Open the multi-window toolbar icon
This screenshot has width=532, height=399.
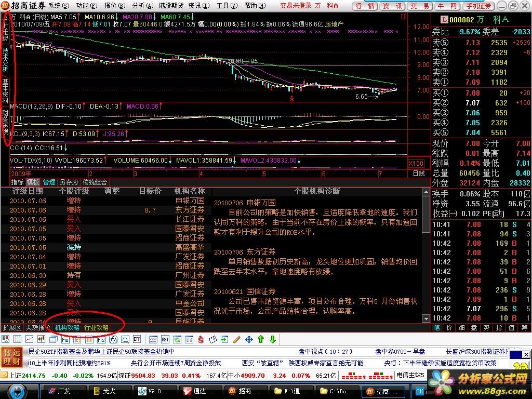(x=54, y=339)
